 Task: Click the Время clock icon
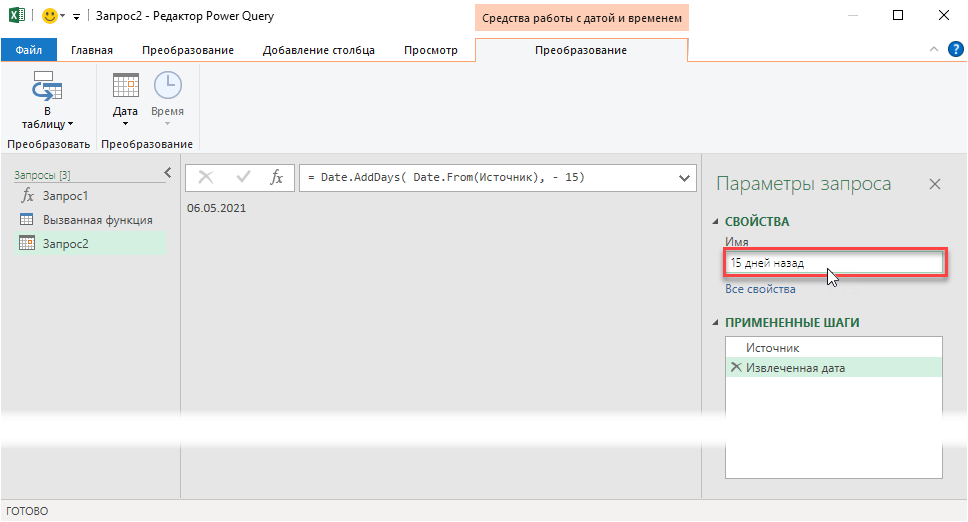pyautogui.click(x=167, y=87)
